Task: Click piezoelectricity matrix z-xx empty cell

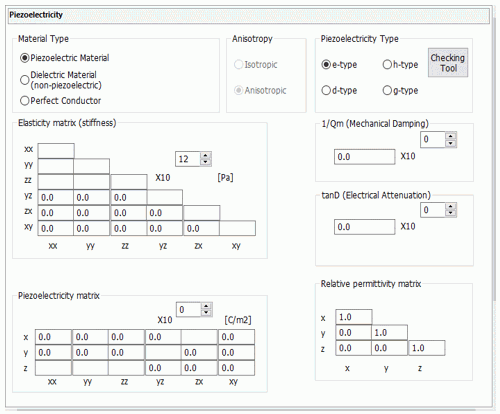Action: 53,368
